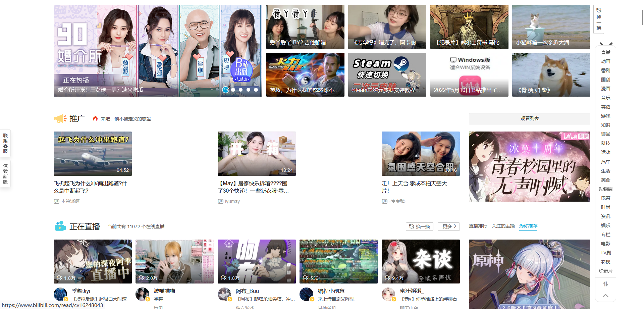
Task: Go to 生活 category
Action: point(605,171)
